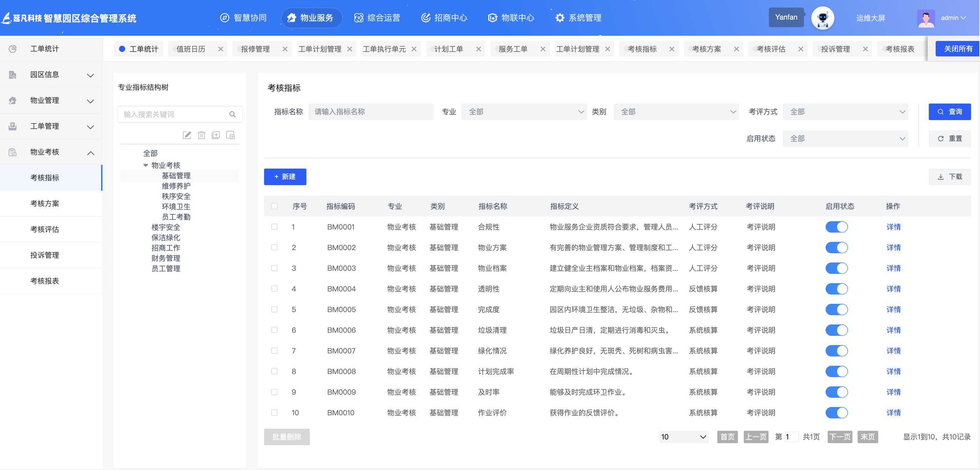Collapse the 物业考核 tree node
This screenshot has width=980, height=470.
pos(145,165)
